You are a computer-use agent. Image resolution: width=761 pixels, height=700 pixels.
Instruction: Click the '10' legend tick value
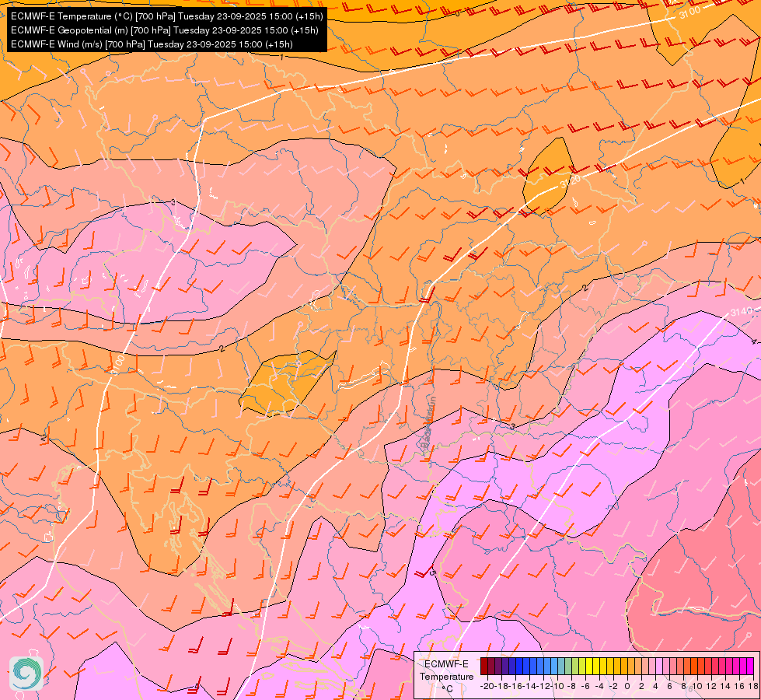[x=697, y=687]
